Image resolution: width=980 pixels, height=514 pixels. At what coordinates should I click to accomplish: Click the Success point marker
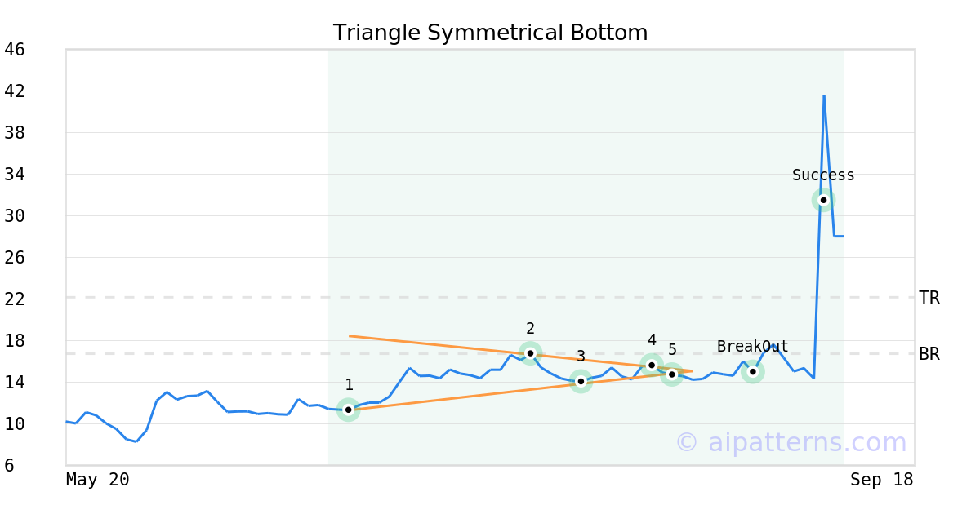pos(823,200)
